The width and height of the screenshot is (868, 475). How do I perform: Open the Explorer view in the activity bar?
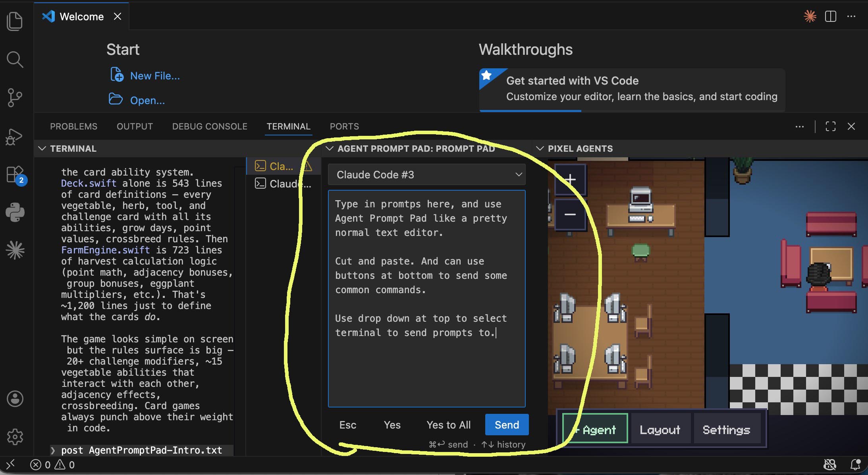(x=15, y=21)
